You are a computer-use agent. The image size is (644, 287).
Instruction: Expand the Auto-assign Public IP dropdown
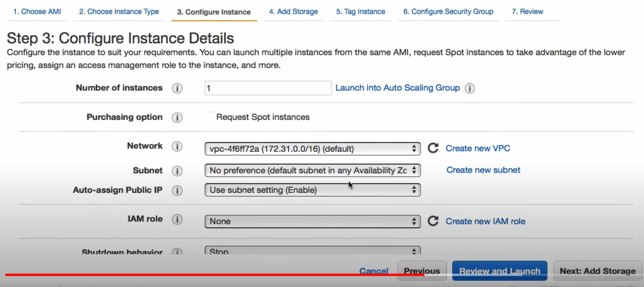pyautogui.click(x=313, y=190)
